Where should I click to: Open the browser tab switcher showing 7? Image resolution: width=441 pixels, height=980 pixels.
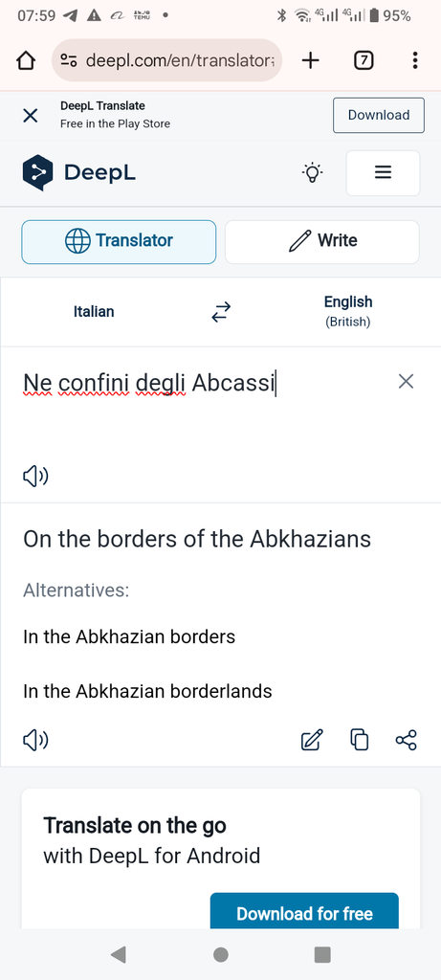(364, 60)
